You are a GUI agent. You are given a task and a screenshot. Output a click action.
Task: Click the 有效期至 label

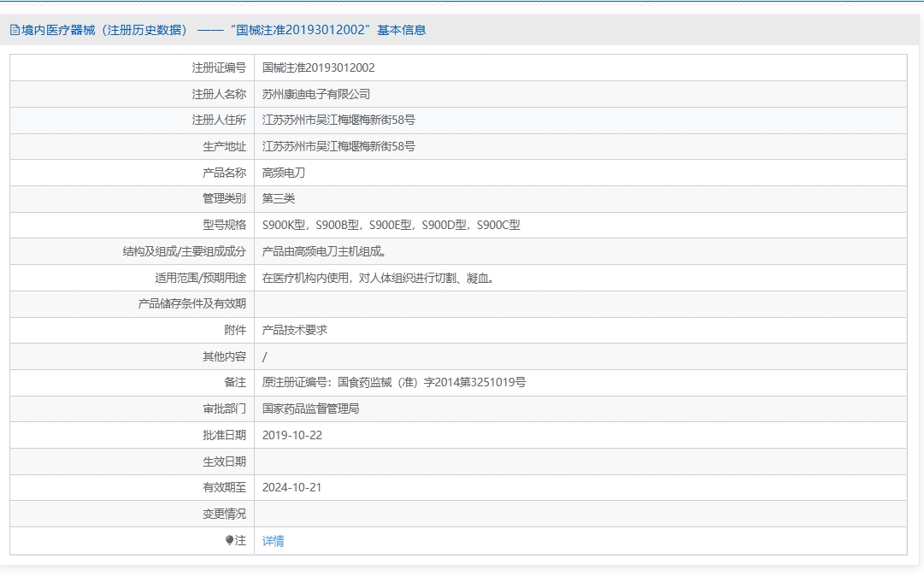point(224,488)
